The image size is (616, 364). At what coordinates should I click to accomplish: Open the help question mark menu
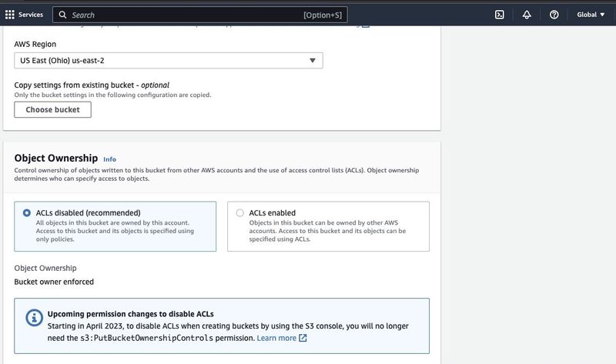click(x=554, y=14)
